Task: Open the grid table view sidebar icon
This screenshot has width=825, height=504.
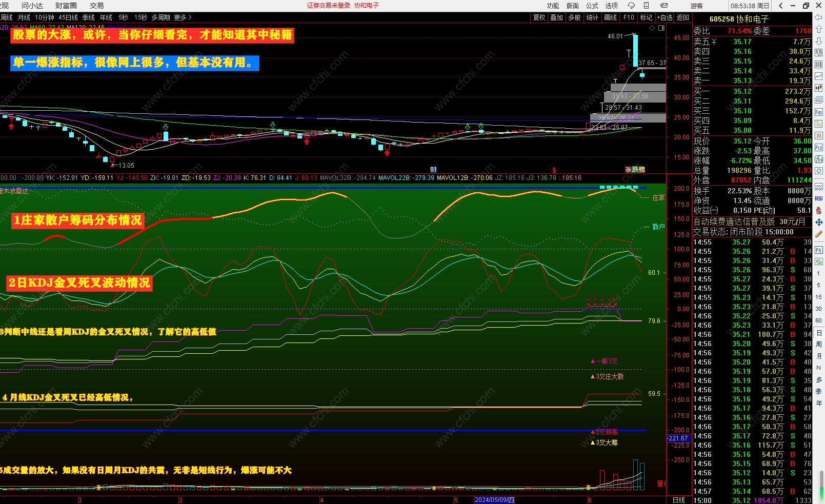Action: (819, 65)
